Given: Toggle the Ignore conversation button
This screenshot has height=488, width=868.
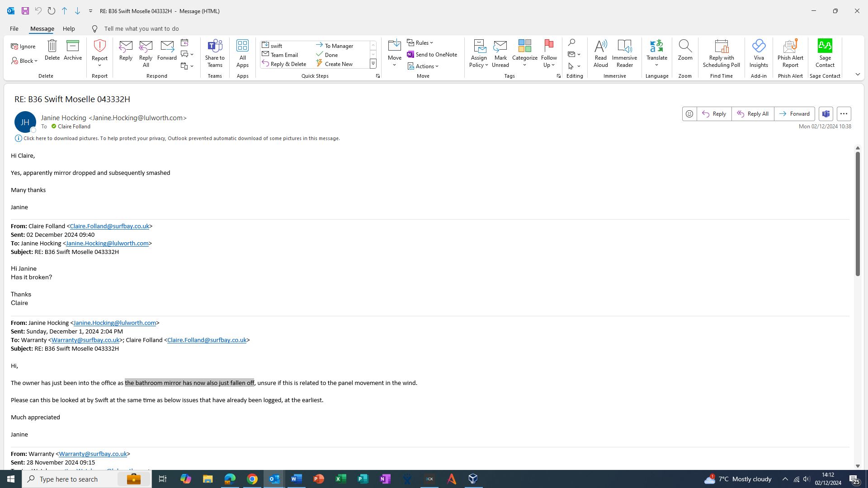Looking at the screenshot, I should point(24,47).
